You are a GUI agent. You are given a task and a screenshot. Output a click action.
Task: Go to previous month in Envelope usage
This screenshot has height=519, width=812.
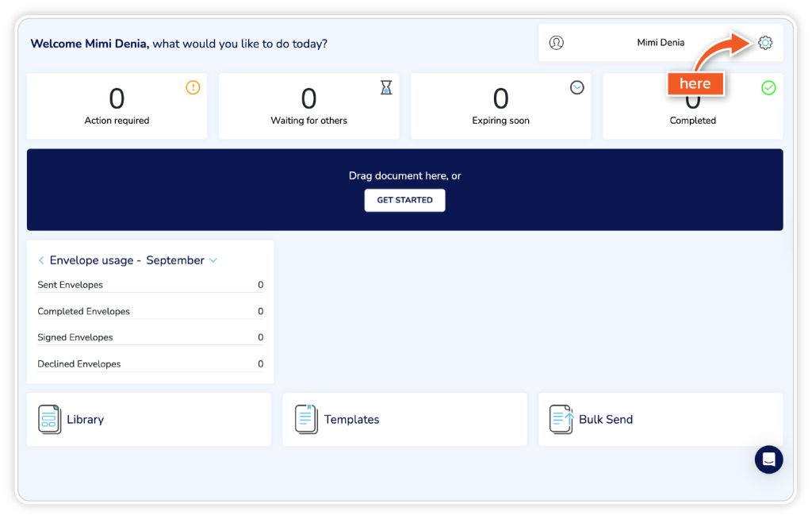tap(41, 260)
